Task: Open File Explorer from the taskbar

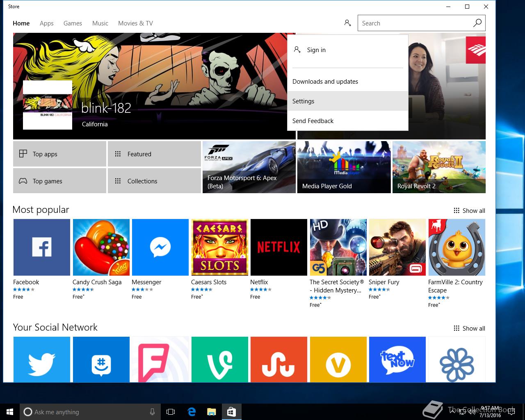Action: pyautogui.click(x=211, y=412)
